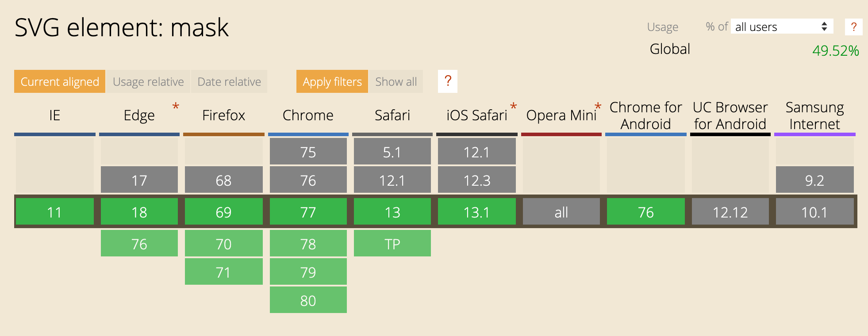This screenshot has width=868, height=336.
Task: Click the Samsung Internet column header
Action: click(814, 116)
